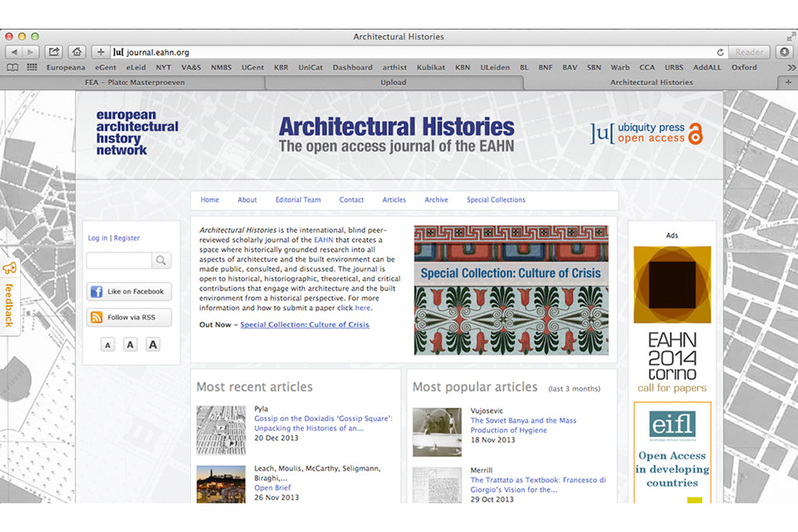Open the Downloads icon in toolbar

[x=784, y=52]
